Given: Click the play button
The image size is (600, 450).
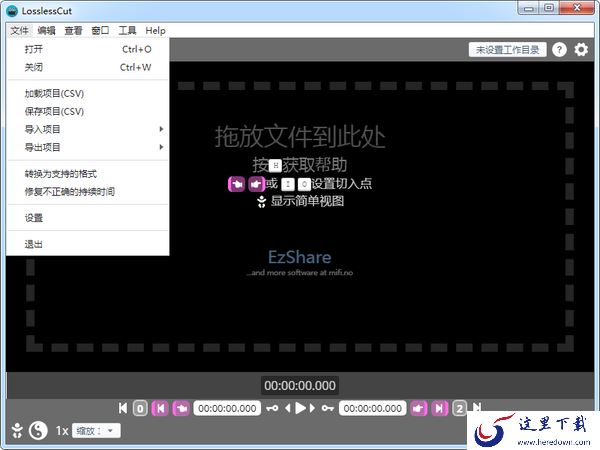Looking at the screenshot, I should [300, 408].
